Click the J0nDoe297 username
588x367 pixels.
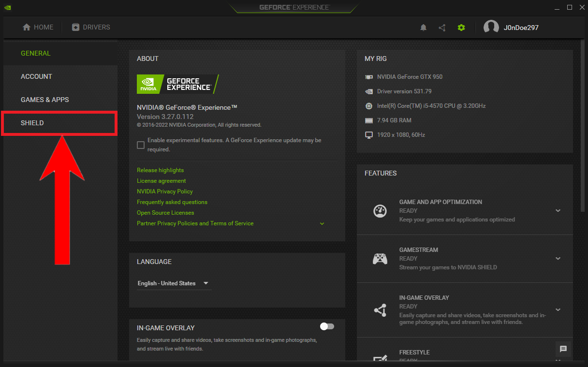(x=521, y=28)
